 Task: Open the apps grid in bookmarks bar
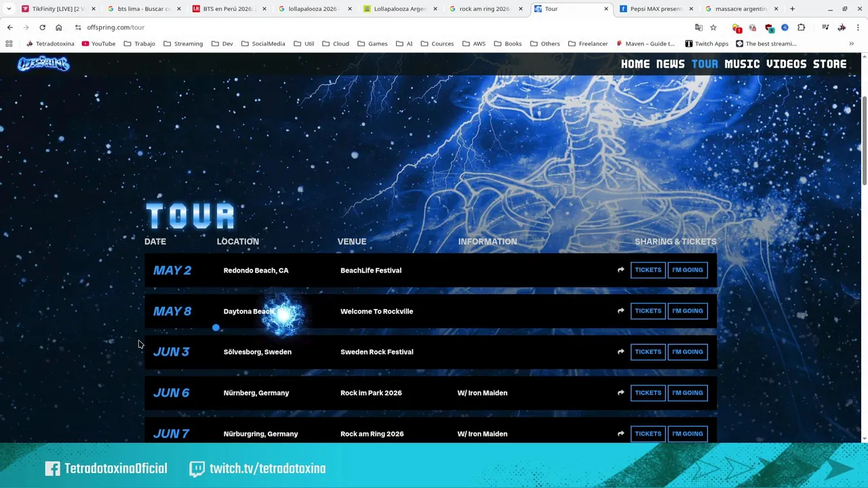[x=9, y=43]
